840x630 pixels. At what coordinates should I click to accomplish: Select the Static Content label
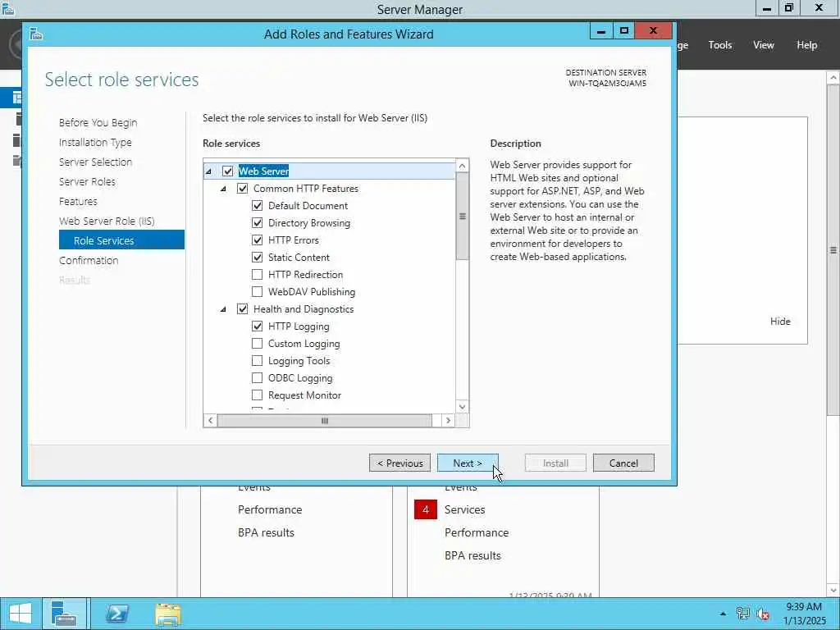[x=299, y=257]
